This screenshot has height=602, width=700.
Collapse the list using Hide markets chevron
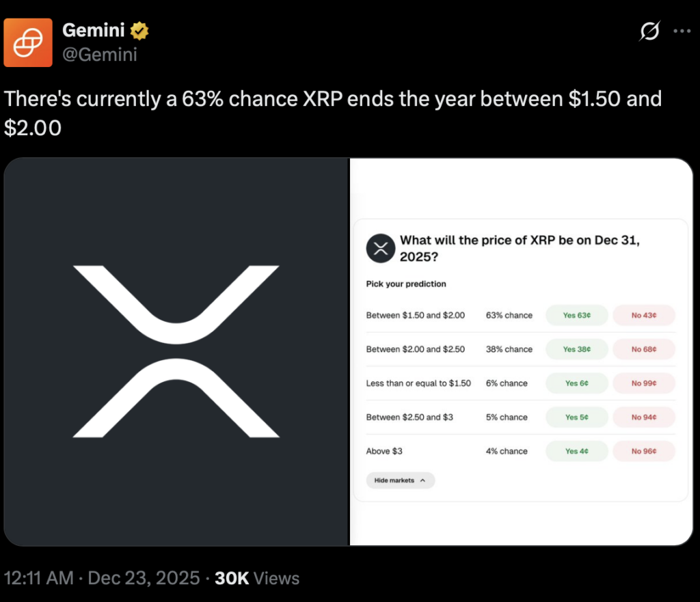400,480
